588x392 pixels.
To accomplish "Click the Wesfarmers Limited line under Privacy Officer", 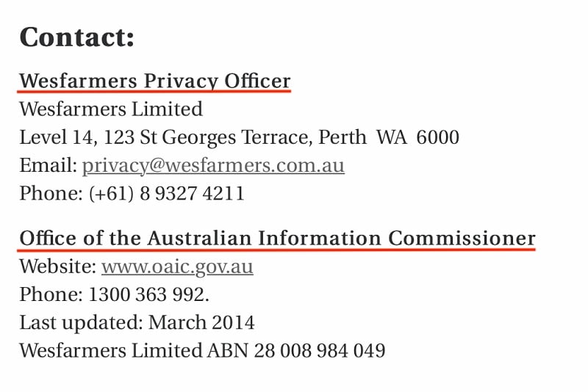I will click(111, 109).
